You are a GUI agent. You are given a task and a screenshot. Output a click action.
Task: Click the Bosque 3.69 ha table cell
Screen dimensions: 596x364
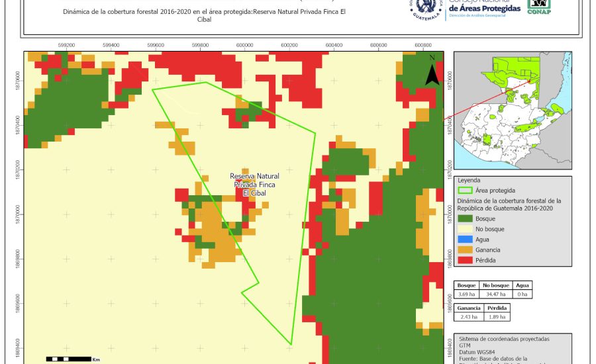point(468,293)
